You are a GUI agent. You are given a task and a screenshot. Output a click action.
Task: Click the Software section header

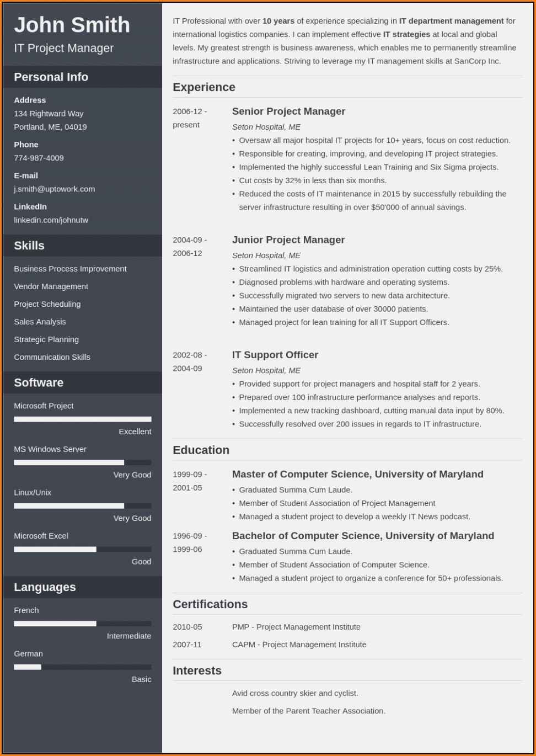[39, 382]
